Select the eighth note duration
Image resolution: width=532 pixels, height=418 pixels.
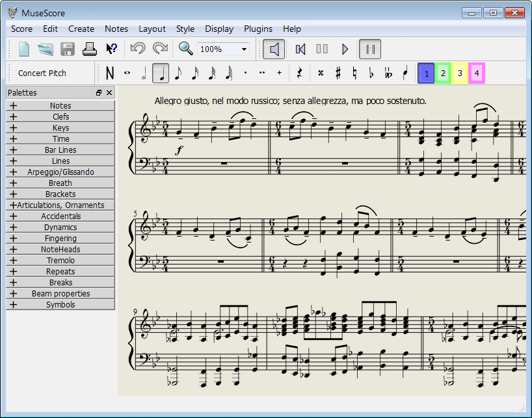(x=178, y=73)
